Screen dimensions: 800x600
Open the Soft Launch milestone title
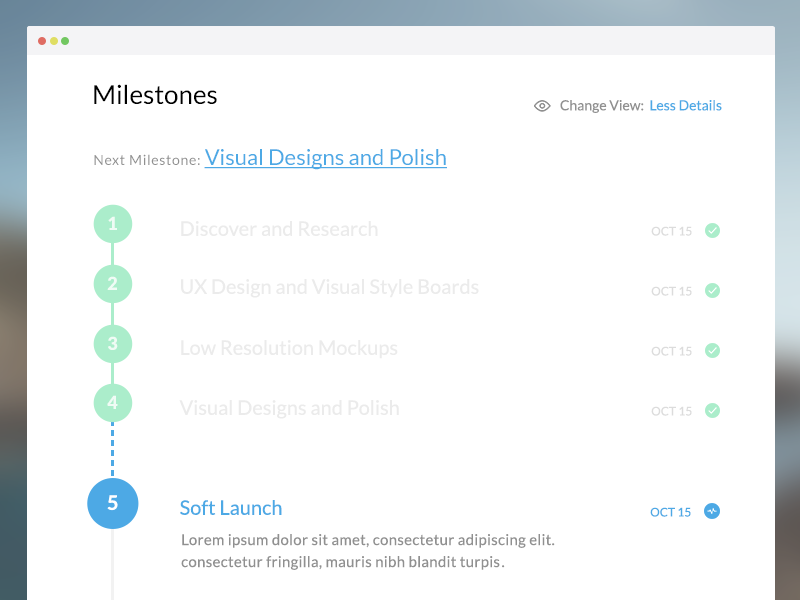pyautogui.click(x=231, y=508)
